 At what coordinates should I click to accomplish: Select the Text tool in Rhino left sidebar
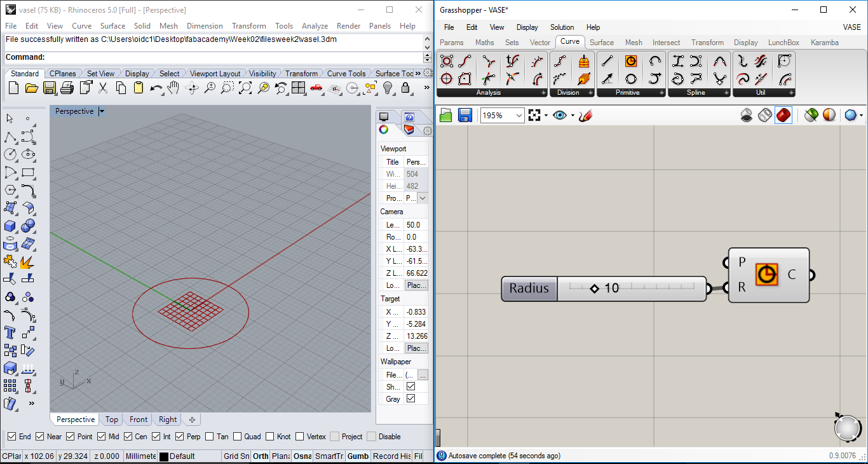click(10, 332)
